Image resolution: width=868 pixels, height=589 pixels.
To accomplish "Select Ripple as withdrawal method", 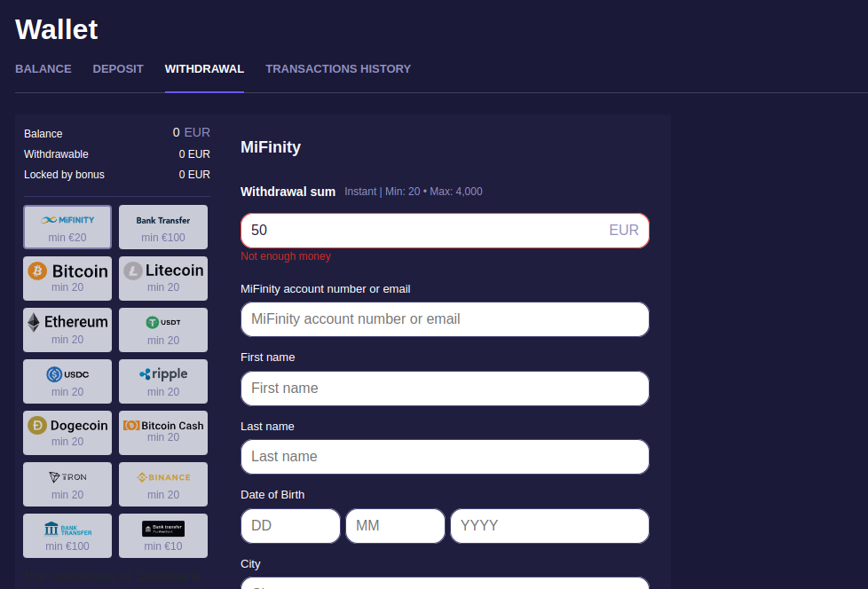I will point(163,381).
